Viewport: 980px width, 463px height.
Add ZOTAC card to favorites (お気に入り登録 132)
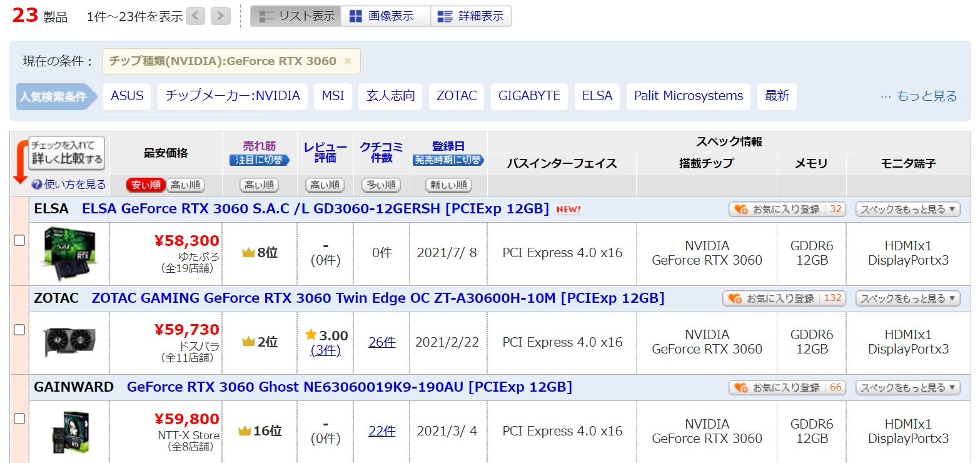coord(784,298)
